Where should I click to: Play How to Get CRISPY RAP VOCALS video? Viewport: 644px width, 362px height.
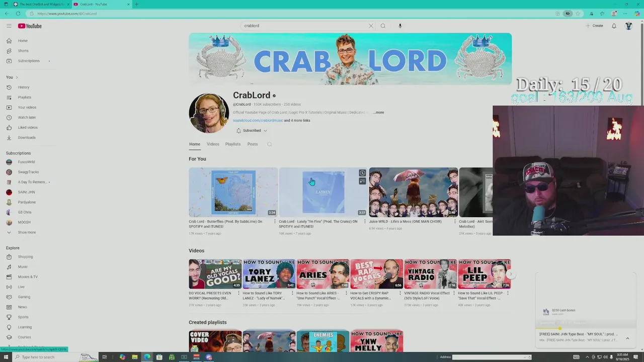click(376, 274)
